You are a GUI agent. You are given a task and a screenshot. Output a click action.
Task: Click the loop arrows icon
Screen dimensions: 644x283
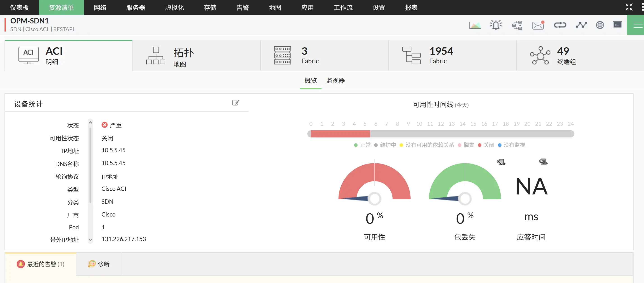[560, 25]
